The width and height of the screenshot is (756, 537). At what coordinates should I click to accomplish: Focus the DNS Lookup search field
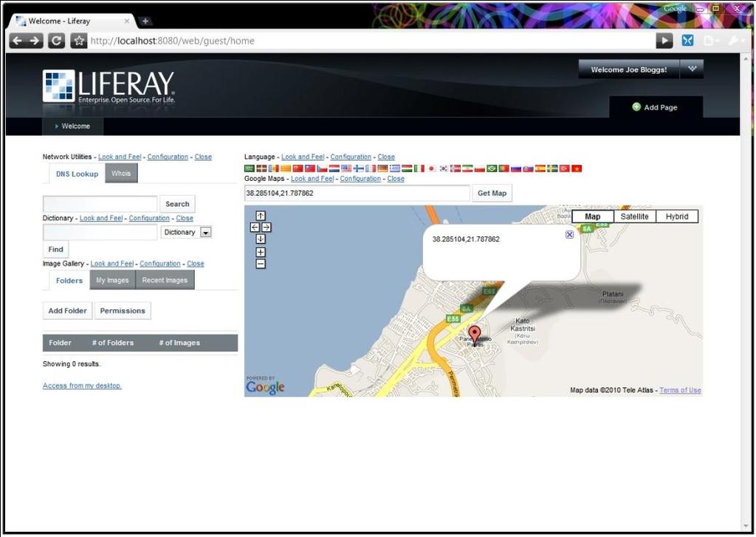tap(100, 204)
